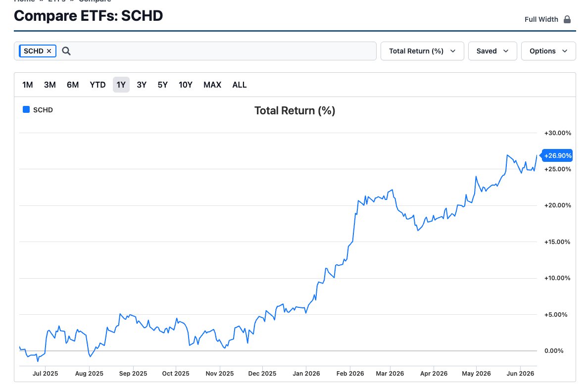Click the Total Return (%) chart title
Viewport: 587px width, 392px height.
[294, 110]
